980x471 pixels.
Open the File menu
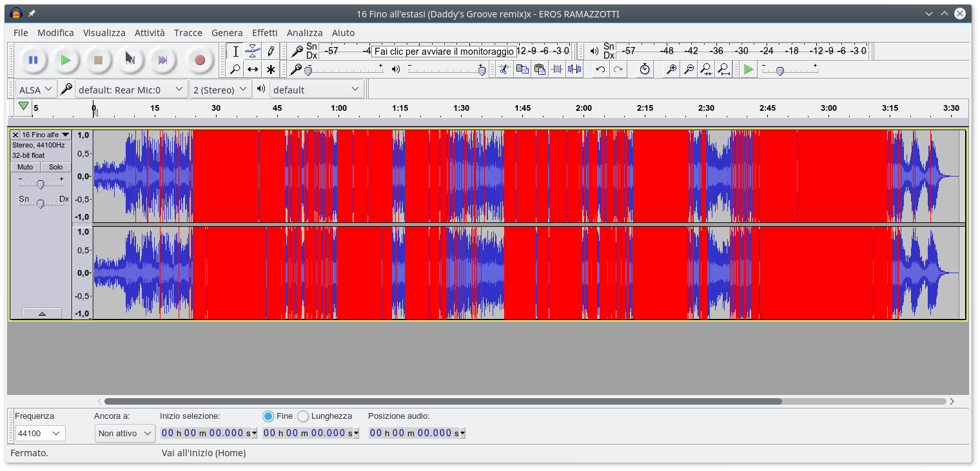pos(21,33)
